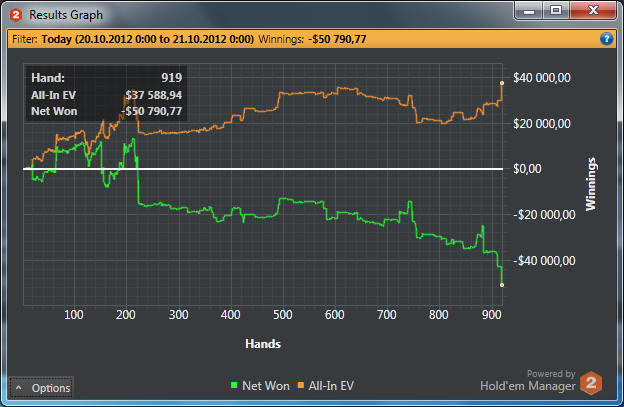The image size is (624, 407).
Task: Click the Hands x-axis title
Action: [x=263, y=344]
